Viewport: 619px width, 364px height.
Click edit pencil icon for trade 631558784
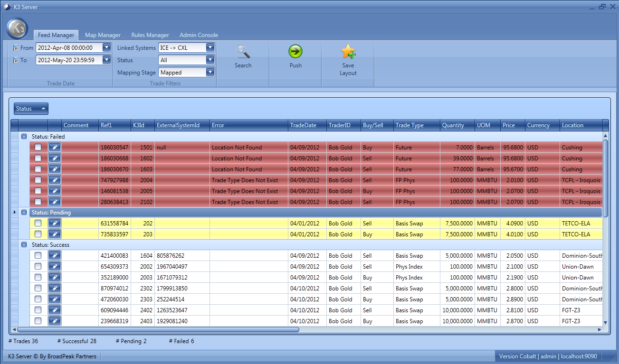(x=55, y=224)
